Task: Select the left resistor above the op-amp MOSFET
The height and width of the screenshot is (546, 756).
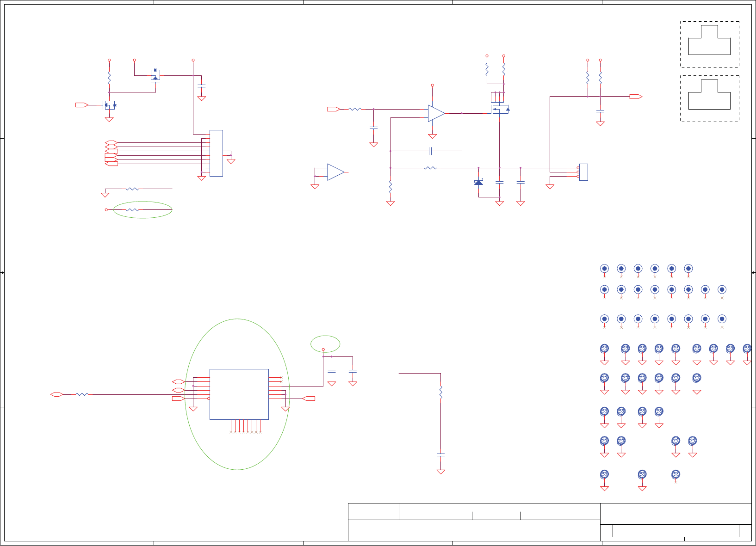Action: [487, 69]
